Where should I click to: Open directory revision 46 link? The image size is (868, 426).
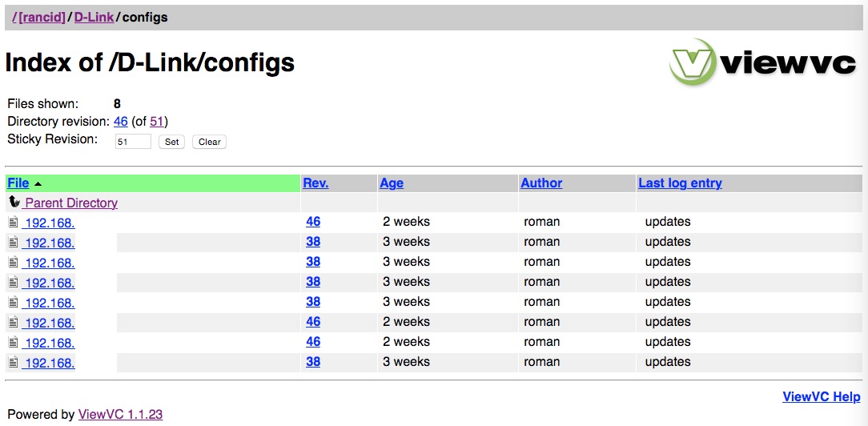pyautogui.click(x=121, y=122)
